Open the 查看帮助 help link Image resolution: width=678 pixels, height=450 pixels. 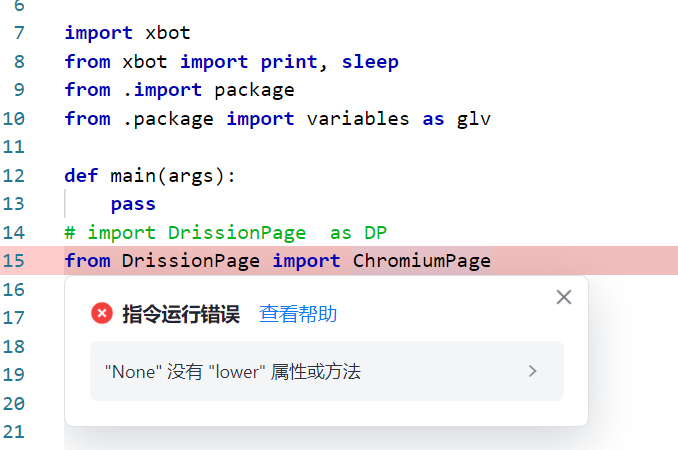pyautogui.click(x=298, y=314)
